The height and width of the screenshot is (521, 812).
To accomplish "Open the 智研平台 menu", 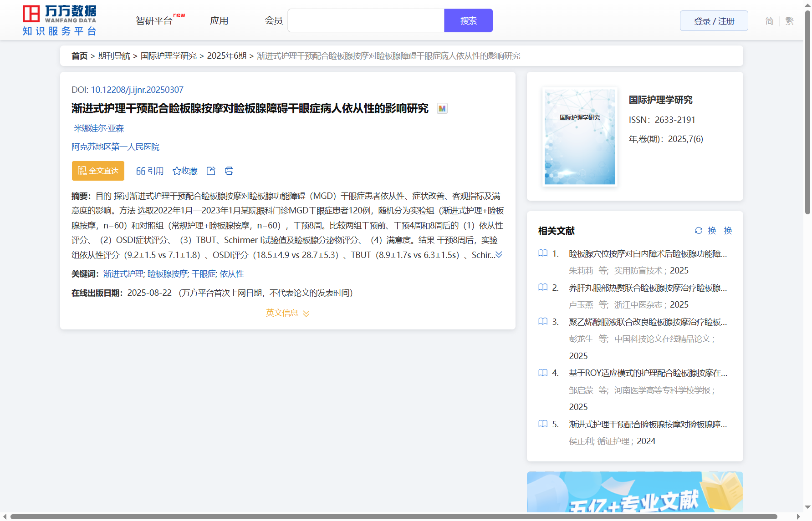I will 154,21.
